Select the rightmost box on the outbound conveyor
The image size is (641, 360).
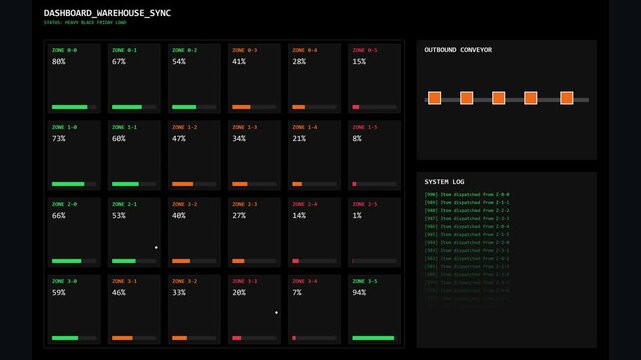click(567, 98)
